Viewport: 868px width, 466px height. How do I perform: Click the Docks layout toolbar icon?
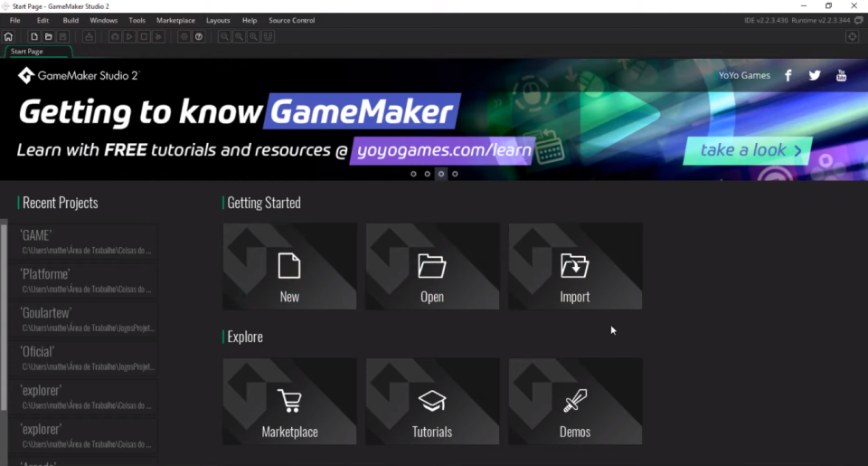click(268, 36)
